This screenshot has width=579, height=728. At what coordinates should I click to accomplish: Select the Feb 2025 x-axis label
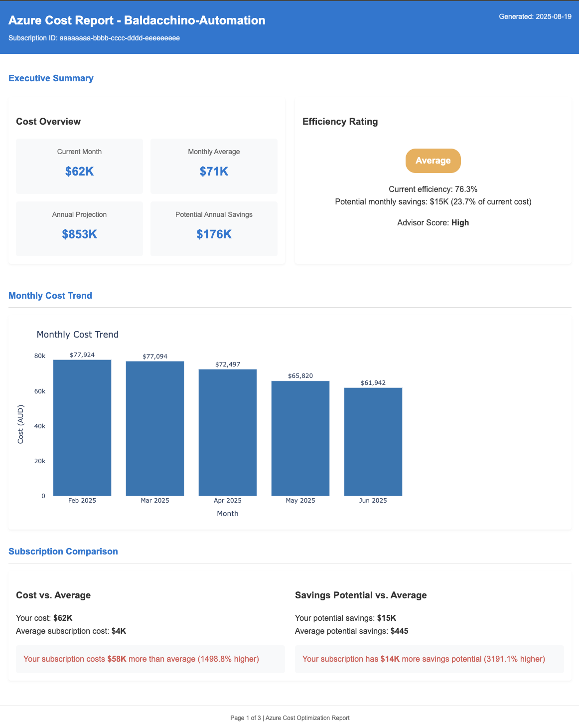point(82,501)
